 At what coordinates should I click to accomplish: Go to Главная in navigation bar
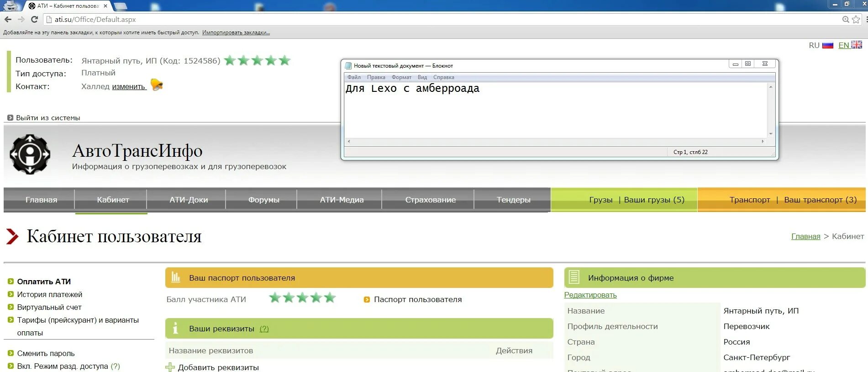[x=42, y=200]
